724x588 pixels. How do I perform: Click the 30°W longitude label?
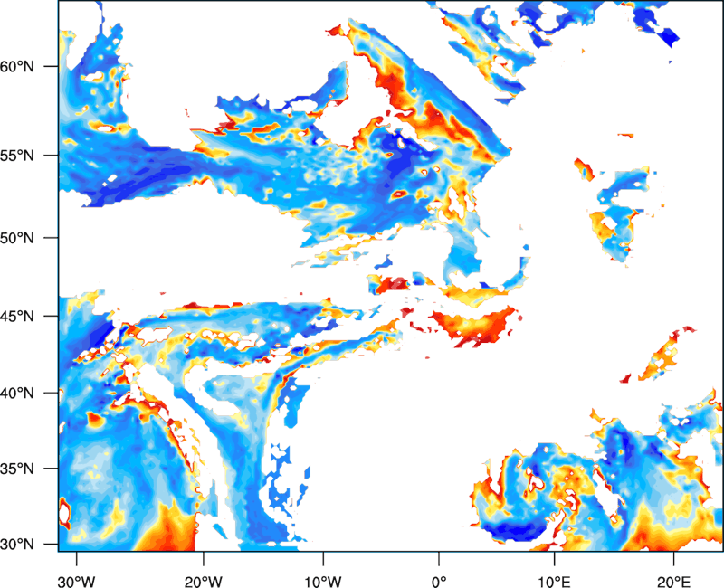pyautogui.click(x=77, y=582)
